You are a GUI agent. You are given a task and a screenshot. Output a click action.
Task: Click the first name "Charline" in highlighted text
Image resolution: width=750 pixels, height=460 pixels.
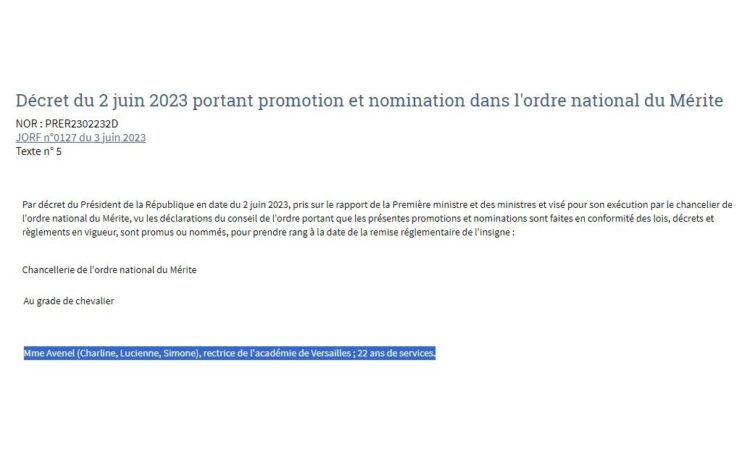coord(98,353)
